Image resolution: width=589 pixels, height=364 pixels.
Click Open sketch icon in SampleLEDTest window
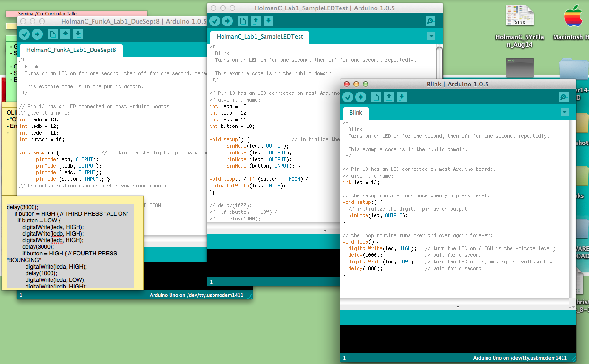(256, 21)
